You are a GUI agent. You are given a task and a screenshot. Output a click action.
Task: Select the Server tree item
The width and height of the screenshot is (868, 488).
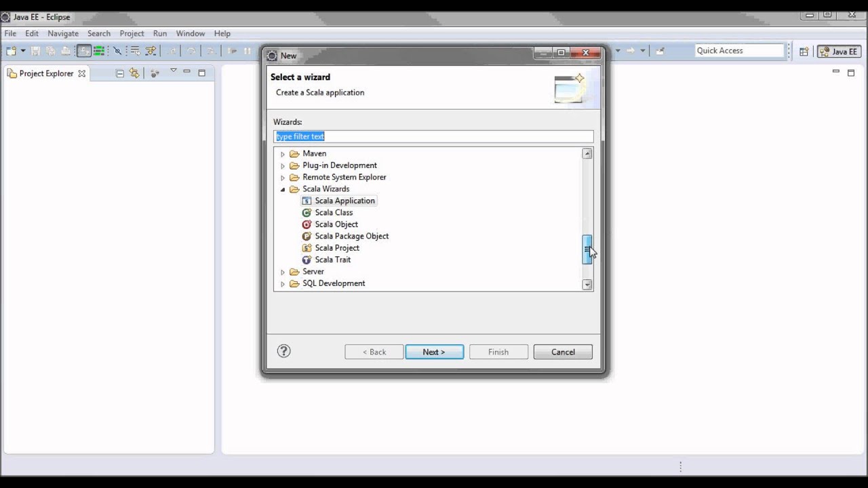click(x=313, y=271)
